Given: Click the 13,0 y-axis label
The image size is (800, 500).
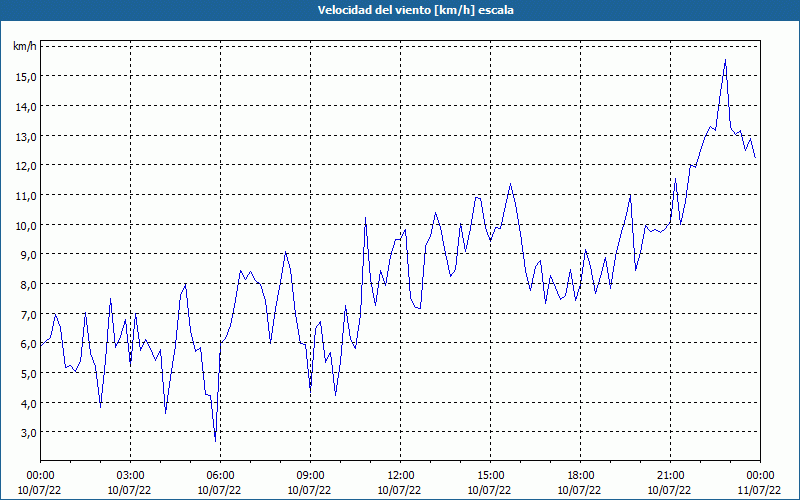Looking at the screenshot, I should click(x=26, y=136).
